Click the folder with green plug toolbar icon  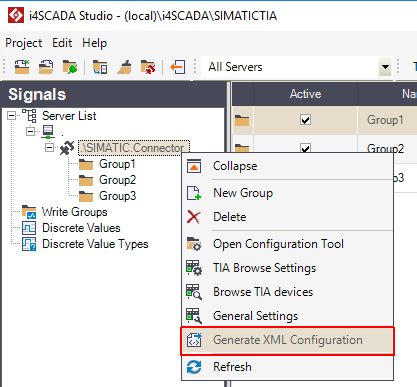click(x=70, y=67)
